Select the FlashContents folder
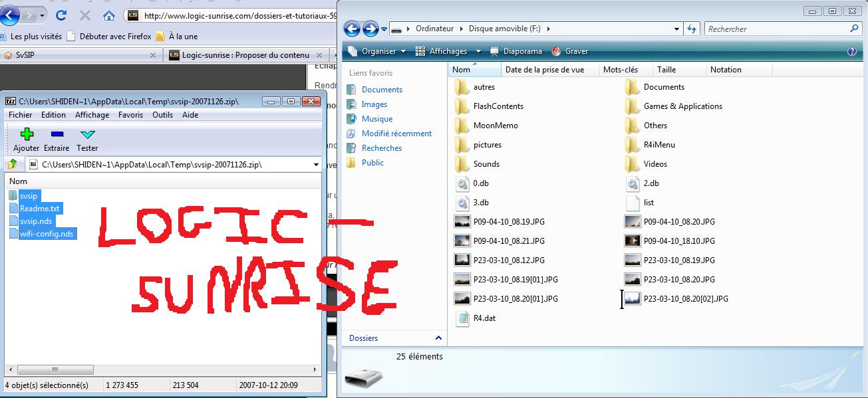 tap(490, 106)
